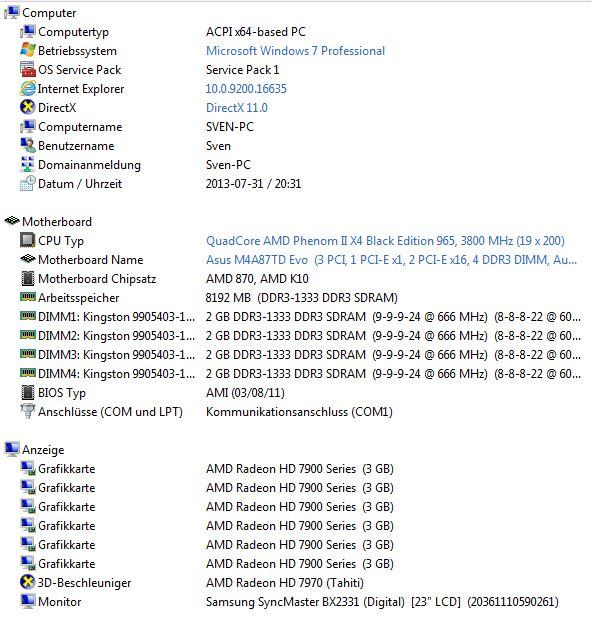Click the Datum / Uhrzeit clock icon
The image size is (592, 624).
(27, 183)
